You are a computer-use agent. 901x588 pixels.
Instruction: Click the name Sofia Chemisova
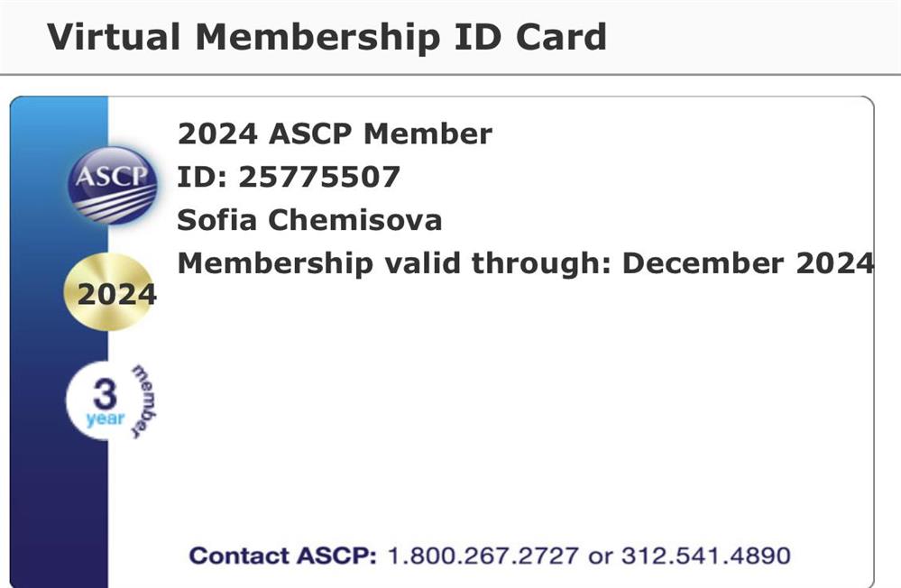click(x=309, y=220)
